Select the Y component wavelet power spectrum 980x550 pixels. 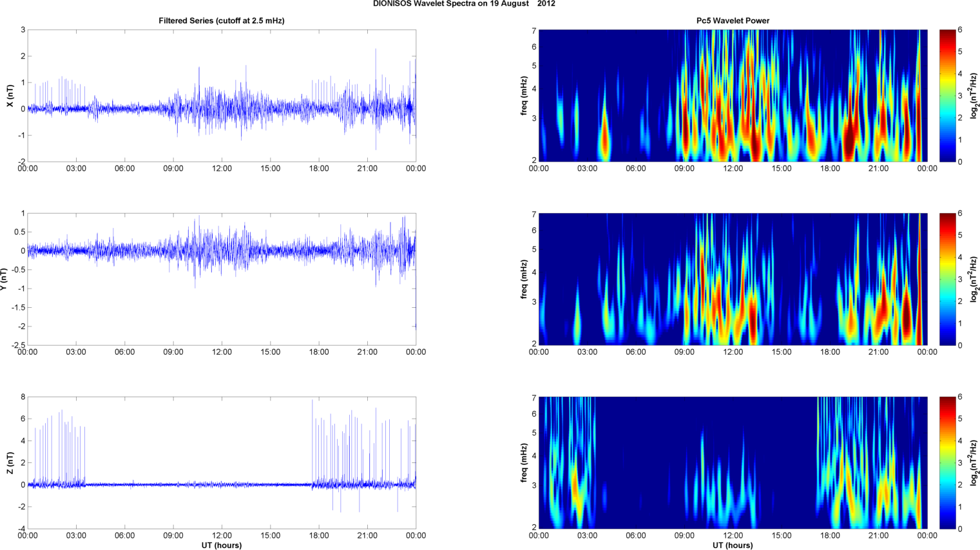point(733,280)
